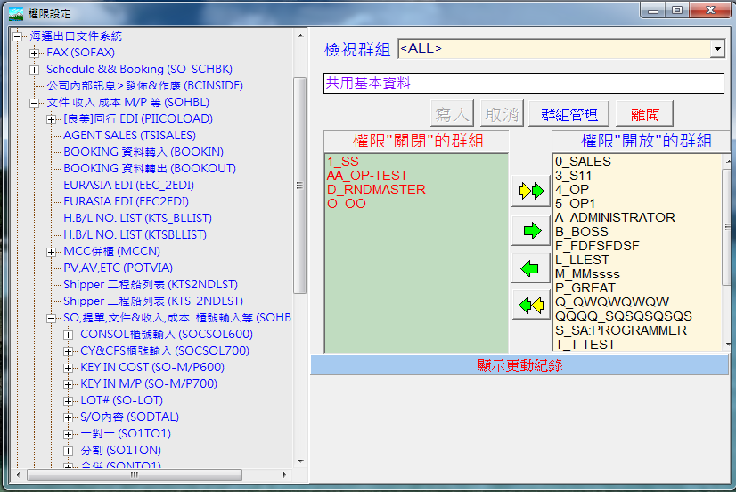Click the 群組管理 button
Image resolution: width=736 pixels, height=492 pixels.
click(x=568, y=114)
